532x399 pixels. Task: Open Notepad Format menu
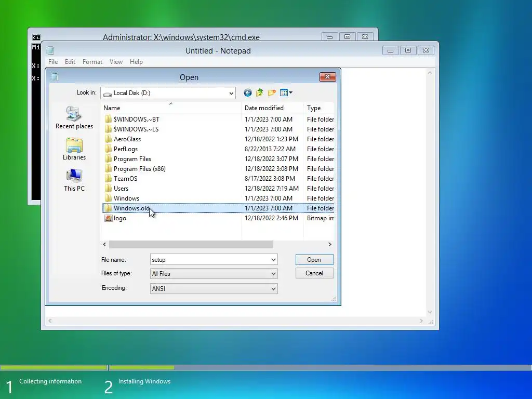click(92, 62)
